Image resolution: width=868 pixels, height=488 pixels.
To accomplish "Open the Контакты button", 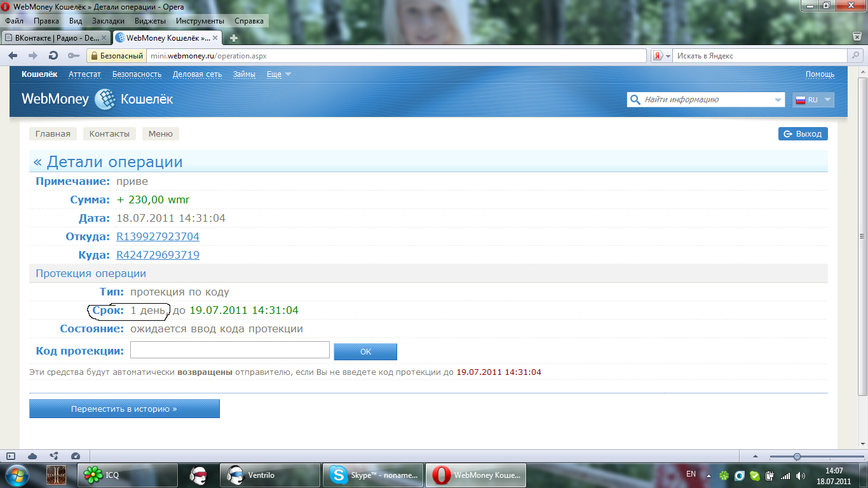I will (109, 134).
